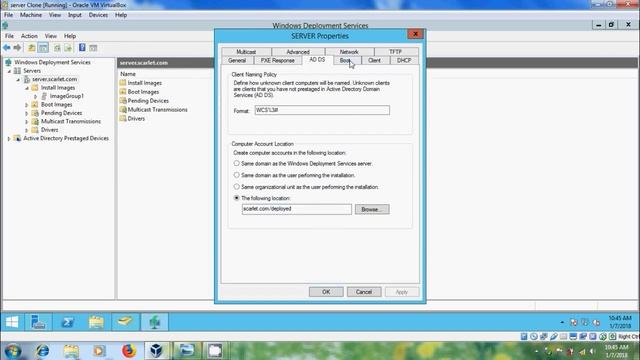The width and height of the screenshot is (640, 360).
Task: Expand ImageGroup1 in the tree
Action: point(36,96)
